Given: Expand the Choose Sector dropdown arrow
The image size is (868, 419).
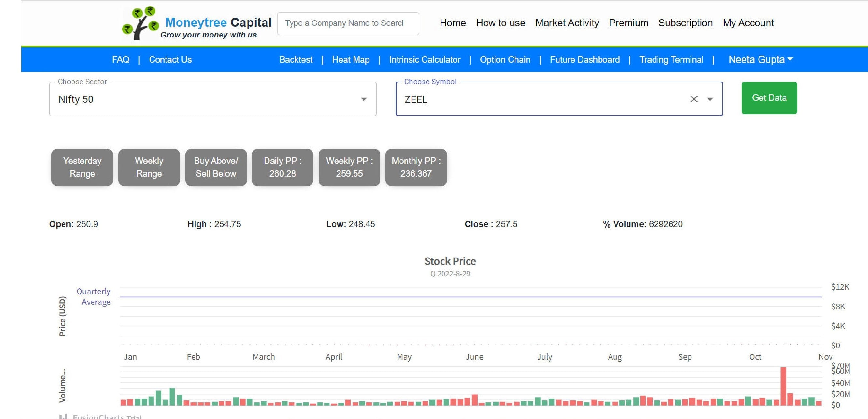Looking at the screenshot, I should click(x=364, y=99).
